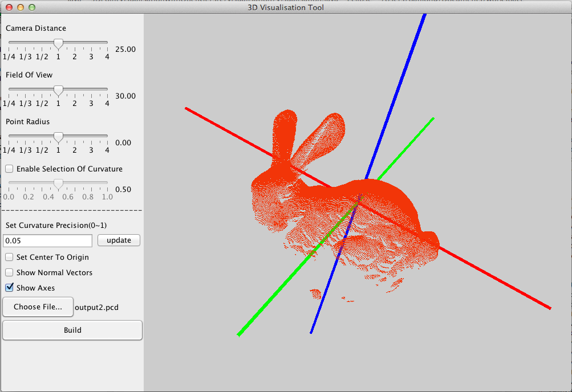
Task: Minimize the window with yellow button
Action: click(21, 7)
